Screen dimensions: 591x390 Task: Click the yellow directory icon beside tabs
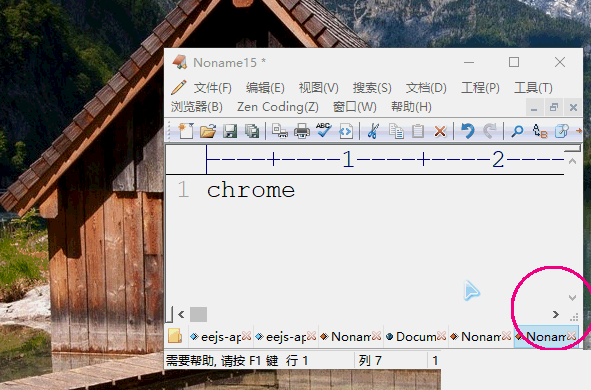[x=175, y=336]
